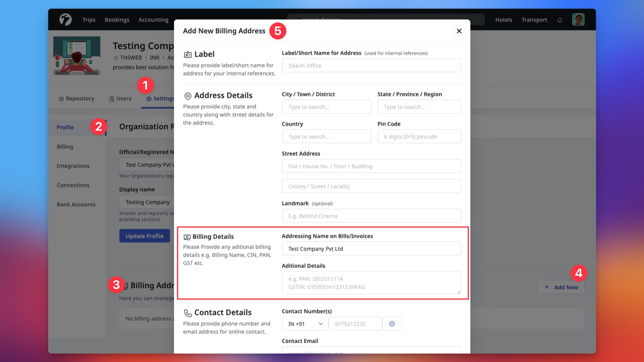Image resolution: width=644 pixels, height=362 pixels.
Task: Open the notifications bell
Action: point(559,20)
